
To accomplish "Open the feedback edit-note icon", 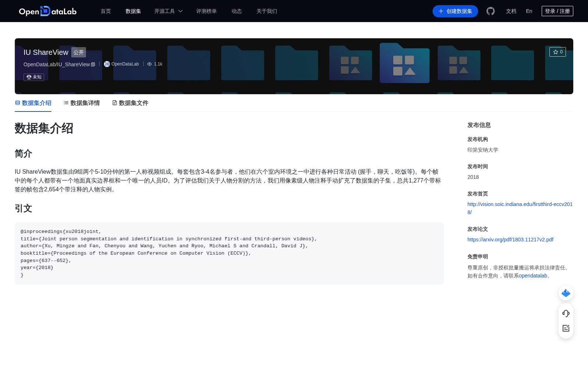I will [566, 328].
